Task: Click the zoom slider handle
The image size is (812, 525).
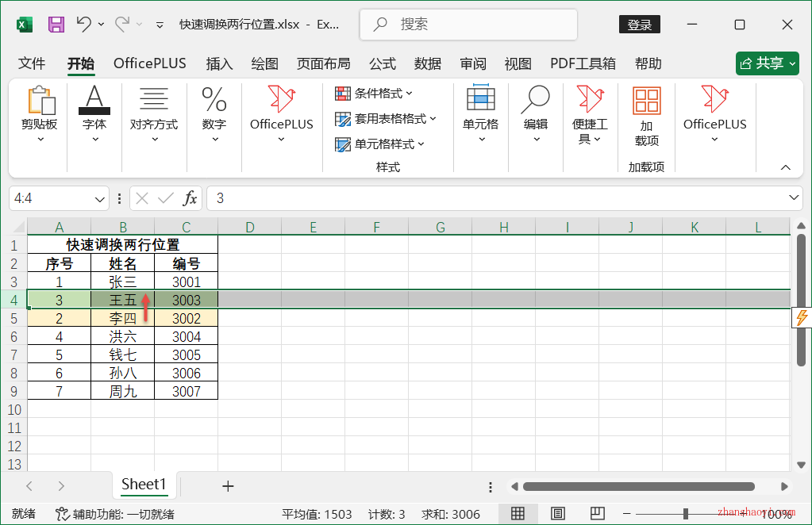Action: pyautogui.click(x=686, y=514)
